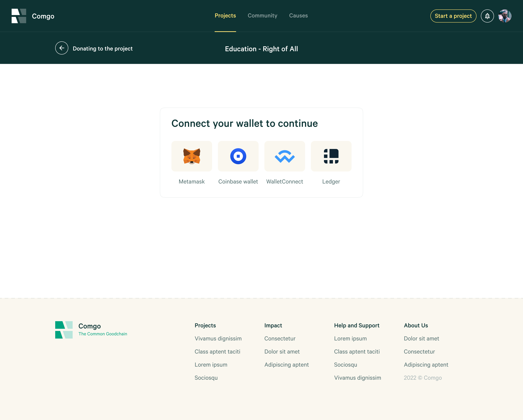Go to the Community tab

tap(262, 15)
